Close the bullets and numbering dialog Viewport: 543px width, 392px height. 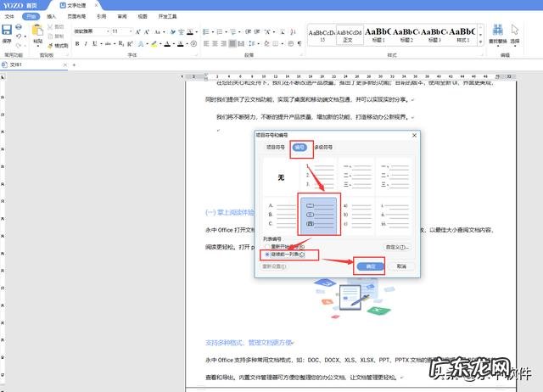tap(414, 136)
